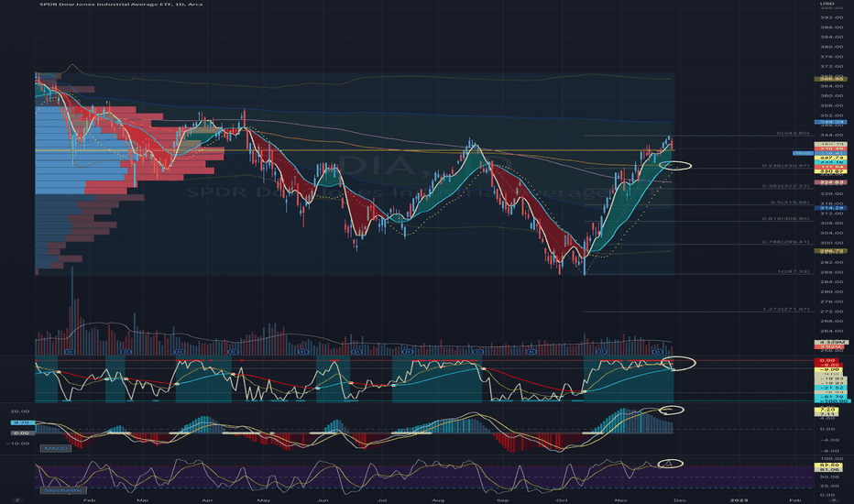Viewport: 854px width, 504px height.
Task: Select the 1(287.33) Fibonacci level label
Action: (793, 271)
